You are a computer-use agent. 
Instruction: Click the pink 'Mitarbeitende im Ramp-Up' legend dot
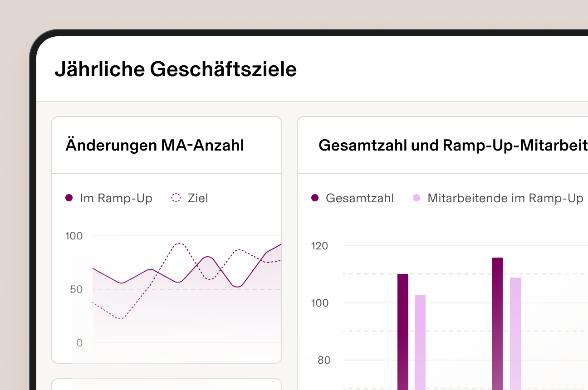(x=416, y=198)
